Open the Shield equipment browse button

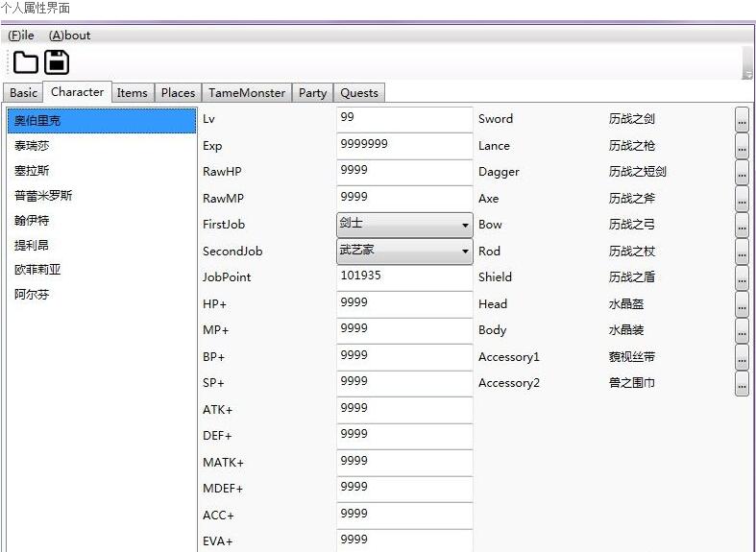(x=742, y=277)
